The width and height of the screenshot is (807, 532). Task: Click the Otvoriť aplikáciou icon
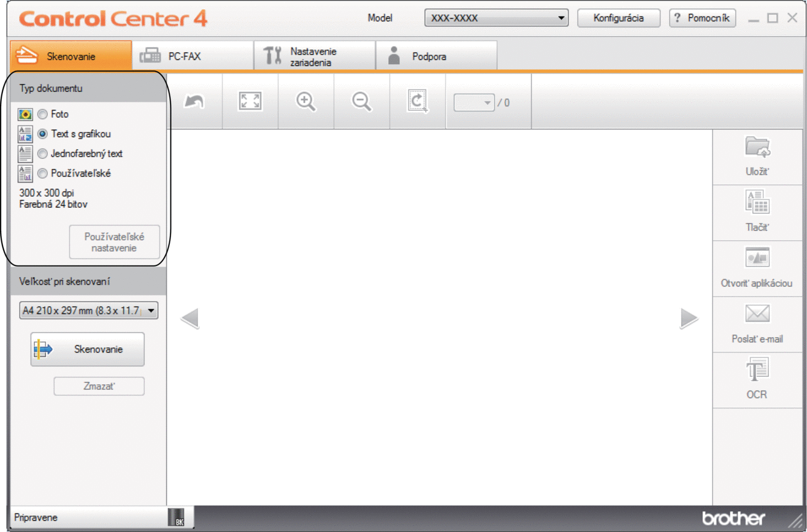(x=757, y=258)
